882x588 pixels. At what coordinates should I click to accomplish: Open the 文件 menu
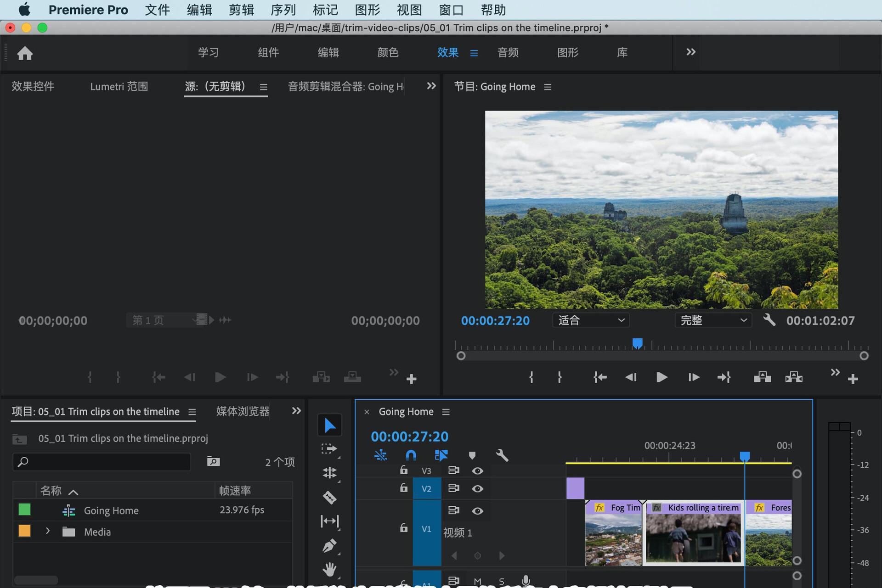coord(157,10)
